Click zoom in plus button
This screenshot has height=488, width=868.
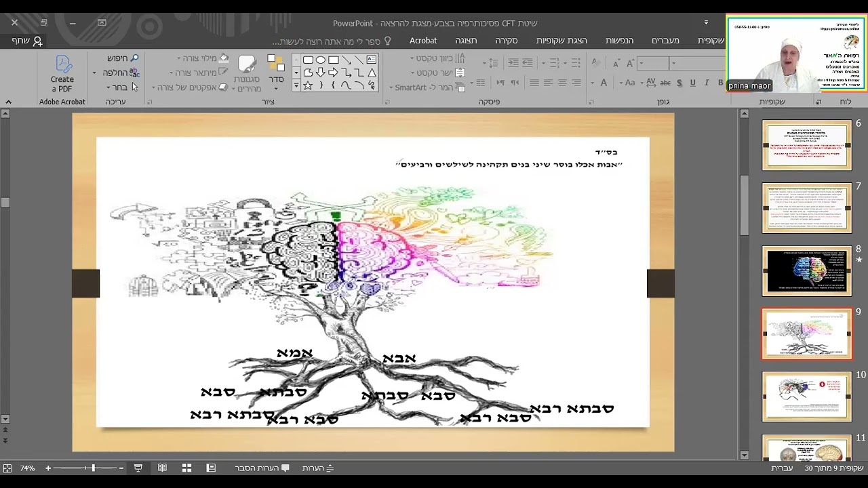click(x=48, y=468)
